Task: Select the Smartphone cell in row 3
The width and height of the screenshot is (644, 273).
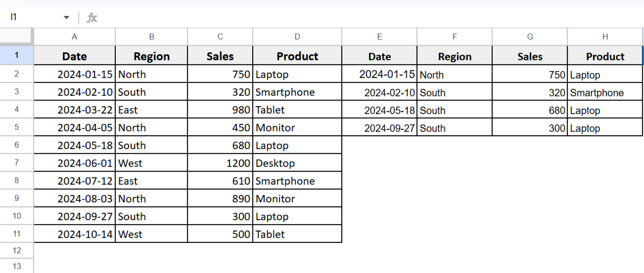Action: coord(297,92)
